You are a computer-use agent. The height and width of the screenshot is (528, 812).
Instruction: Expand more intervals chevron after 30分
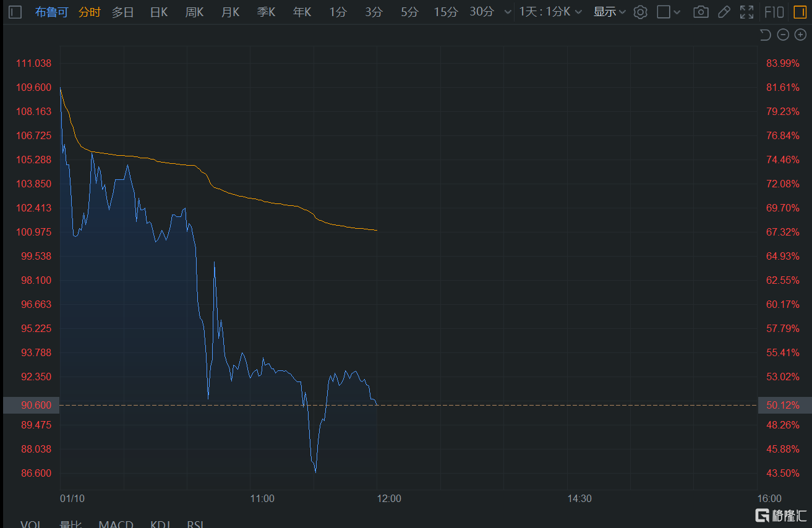click(508, 12)
